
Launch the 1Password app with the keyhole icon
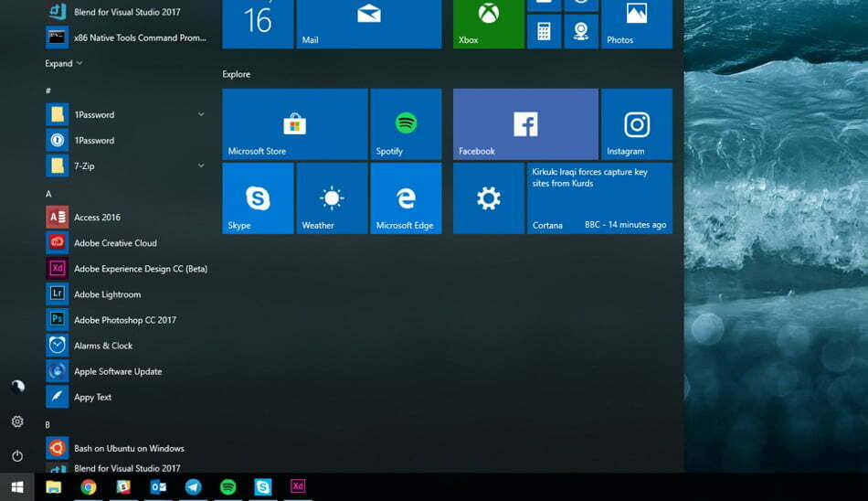[x=126, y=140]
